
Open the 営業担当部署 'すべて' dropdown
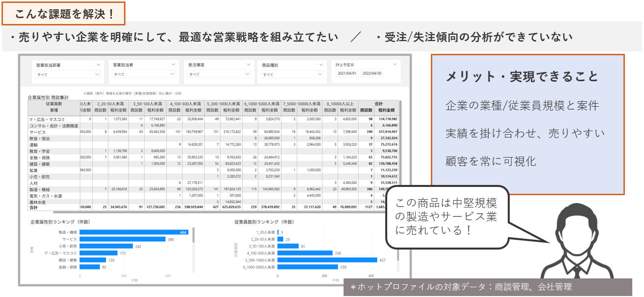point(68,74)
